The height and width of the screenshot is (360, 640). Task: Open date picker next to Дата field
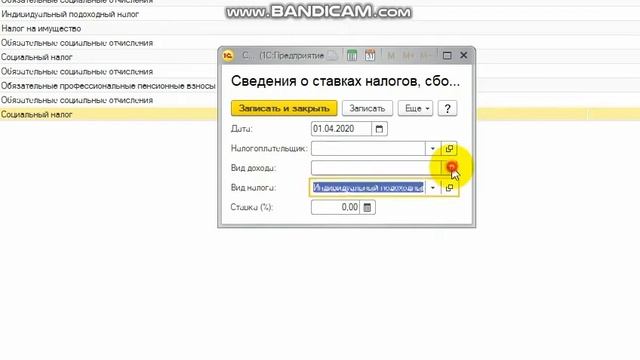click(379, 129)
